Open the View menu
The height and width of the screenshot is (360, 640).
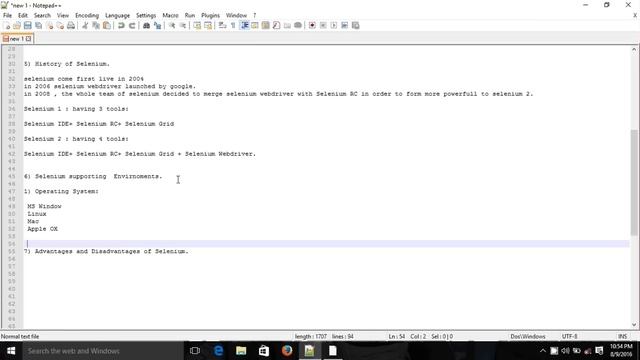pyautogui.click(x=62, y=16)
